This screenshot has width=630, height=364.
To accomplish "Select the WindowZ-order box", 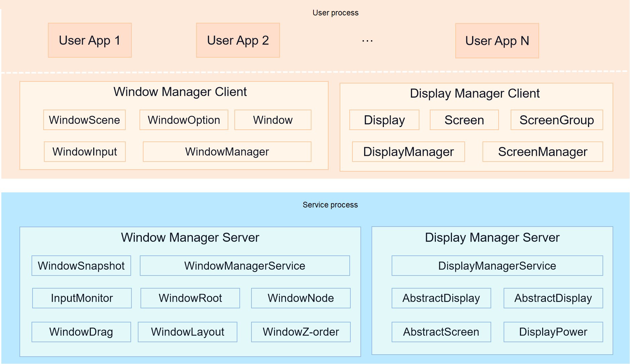I will click(301, 332).
